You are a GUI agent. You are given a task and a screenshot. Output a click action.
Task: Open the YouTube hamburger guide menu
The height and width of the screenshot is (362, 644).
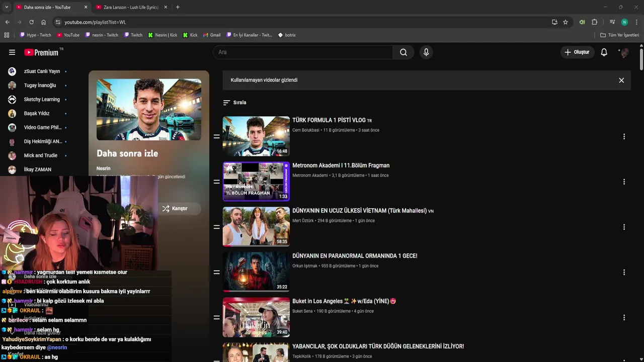click(12, 52)
